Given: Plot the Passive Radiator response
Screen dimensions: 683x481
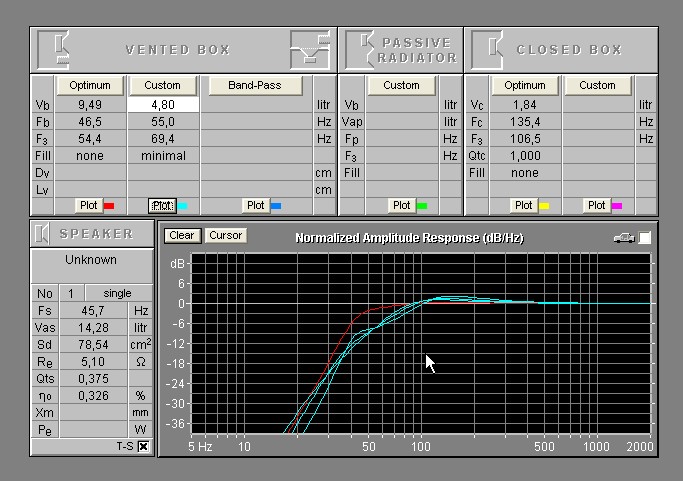Looking at the screenshot, I should click(401, 205).
